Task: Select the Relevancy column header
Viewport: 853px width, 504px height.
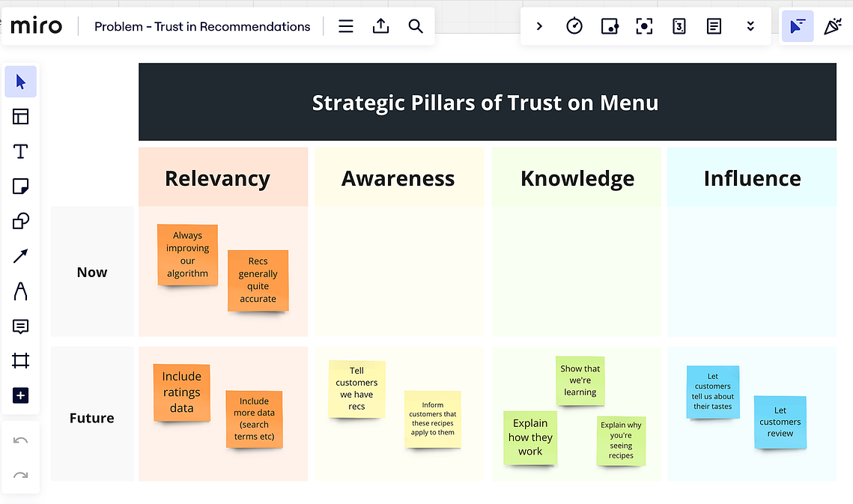Action: (223, 177)
